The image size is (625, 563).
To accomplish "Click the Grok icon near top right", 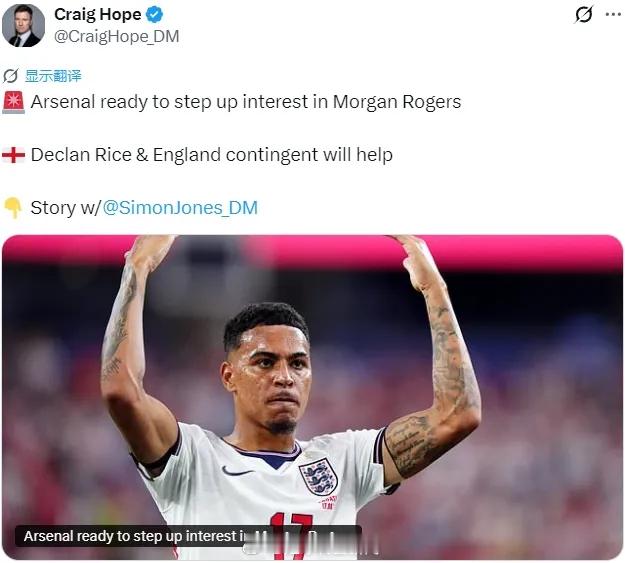I will tap(584, 14).
